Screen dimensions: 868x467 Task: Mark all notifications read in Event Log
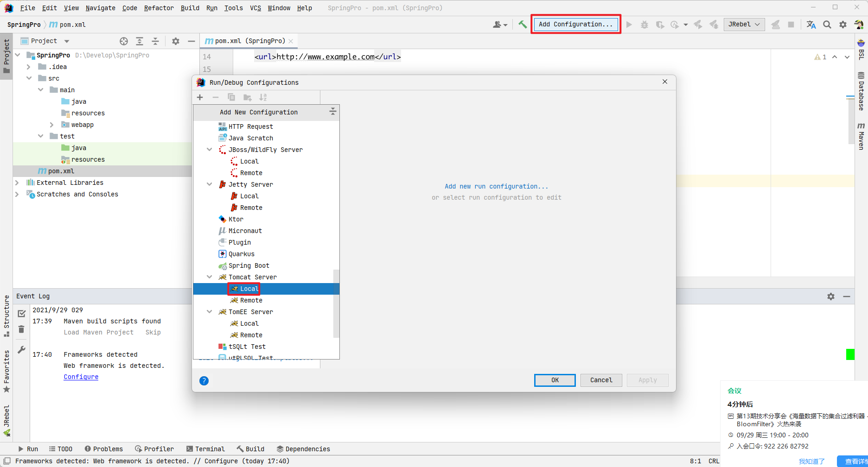21,314
